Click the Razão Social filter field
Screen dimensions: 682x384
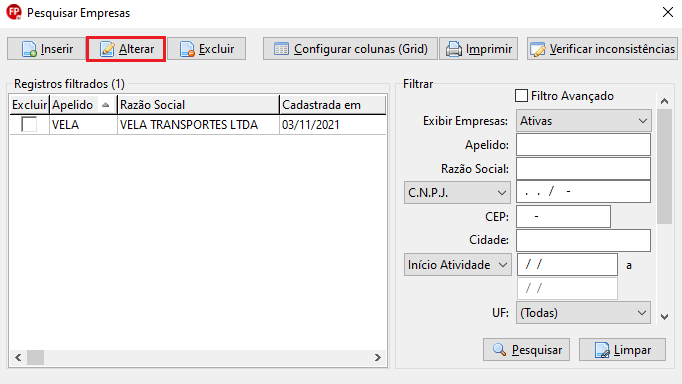[x=583, y=169]
